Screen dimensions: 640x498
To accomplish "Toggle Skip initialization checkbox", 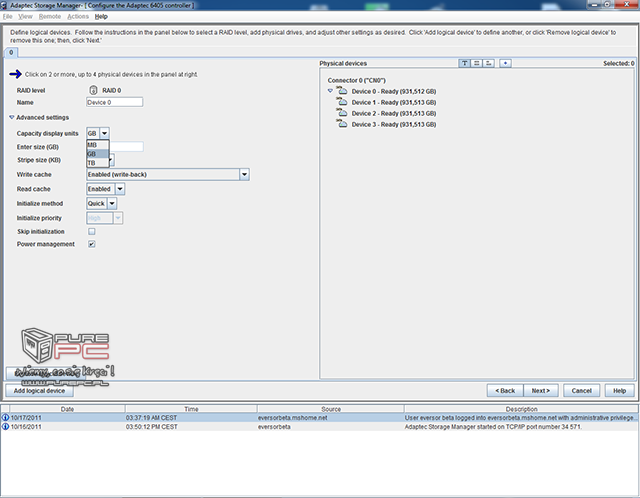I will (92, 231).
